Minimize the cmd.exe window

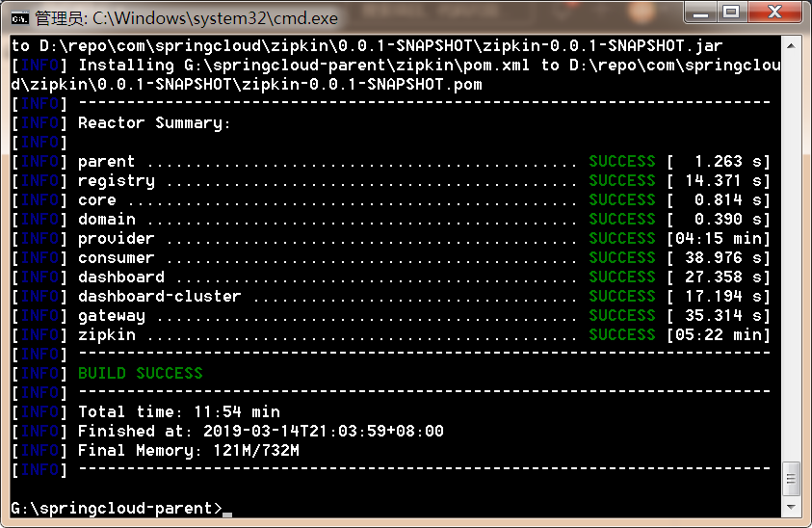coord(700,13)
